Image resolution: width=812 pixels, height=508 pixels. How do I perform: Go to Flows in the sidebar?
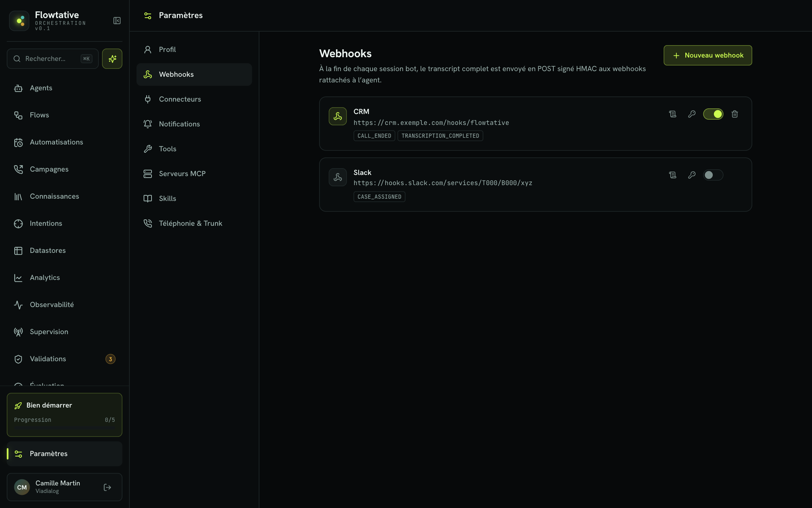64,115
